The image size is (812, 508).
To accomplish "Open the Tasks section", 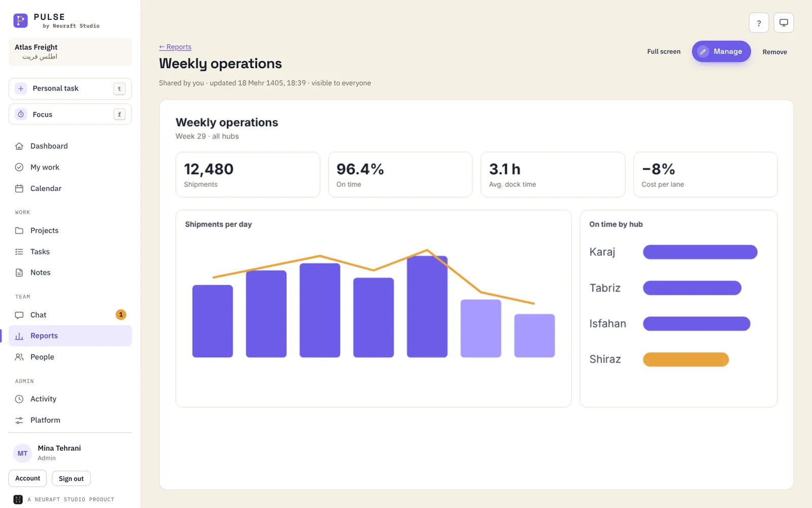I will (70, 252).
